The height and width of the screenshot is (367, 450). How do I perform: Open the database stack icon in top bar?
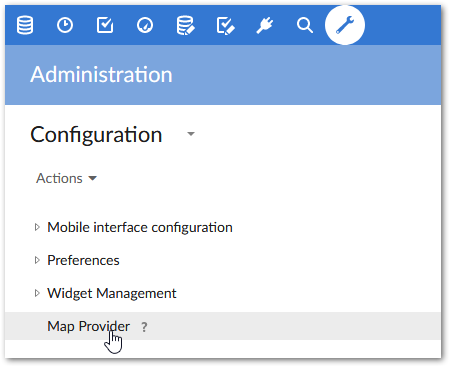pos(25,25)
